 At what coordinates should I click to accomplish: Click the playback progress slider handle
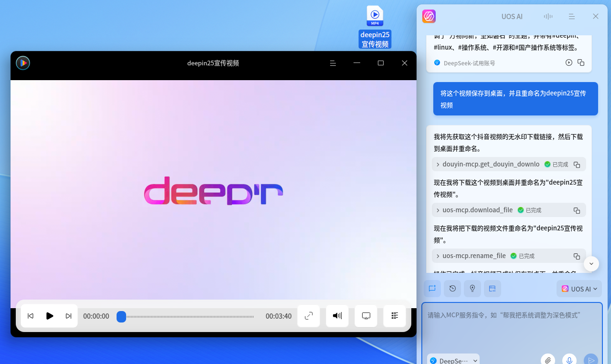pyautogui.click(x=121, y=316)
